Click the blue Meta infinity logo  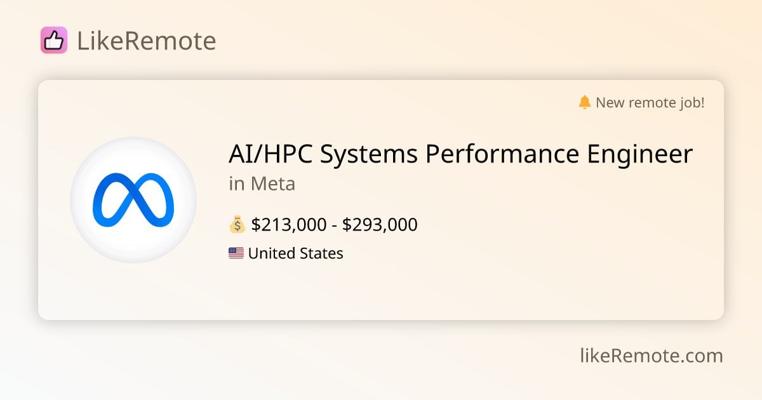[133, 200]
